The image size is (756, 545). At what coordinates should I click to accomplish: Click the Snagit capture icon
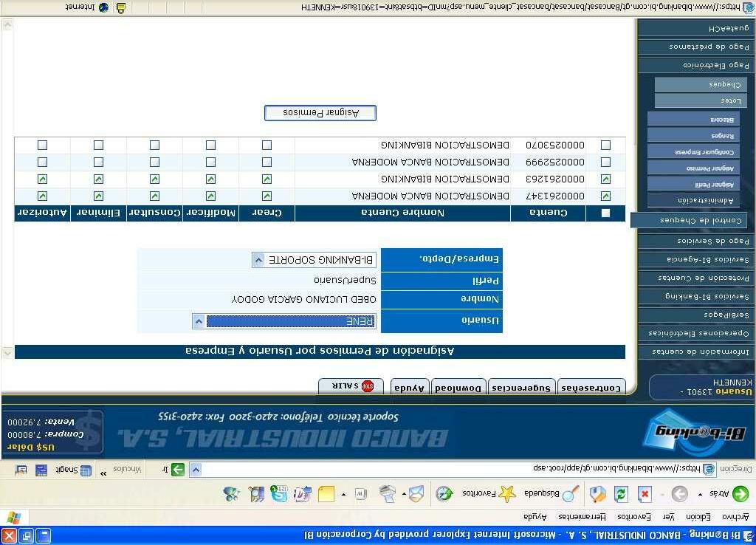tap(85, 470)
